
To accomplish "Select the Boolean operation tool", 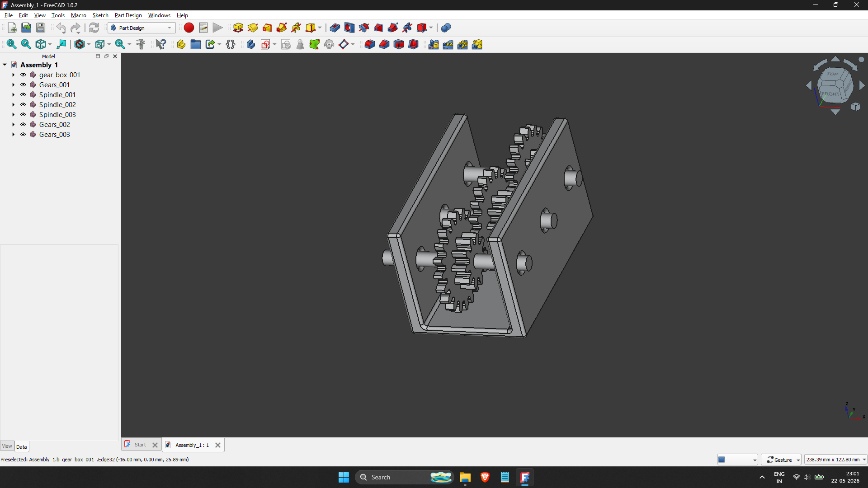I will point(446,28).
